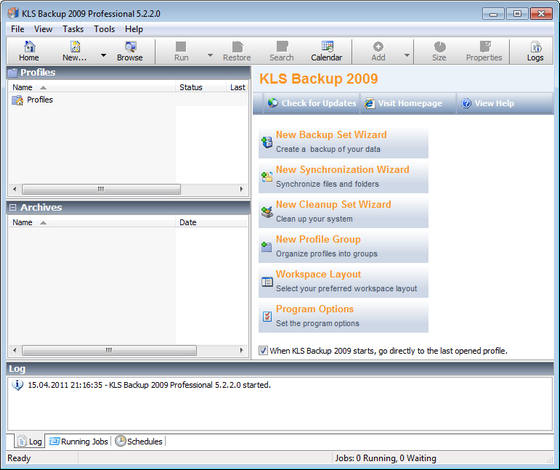
Task: Open the Add button dropdown arrow
Action: coord(406,55)
